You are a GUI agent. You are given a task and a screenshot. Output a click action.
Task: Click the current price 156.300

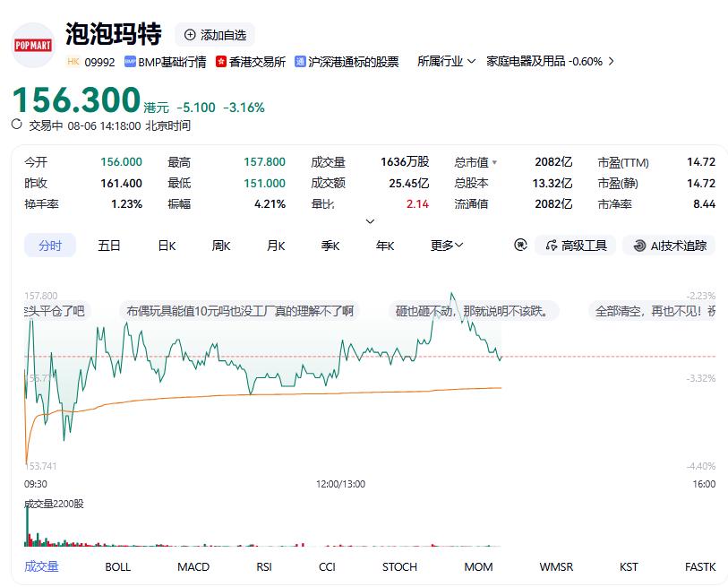click(76, 100)
